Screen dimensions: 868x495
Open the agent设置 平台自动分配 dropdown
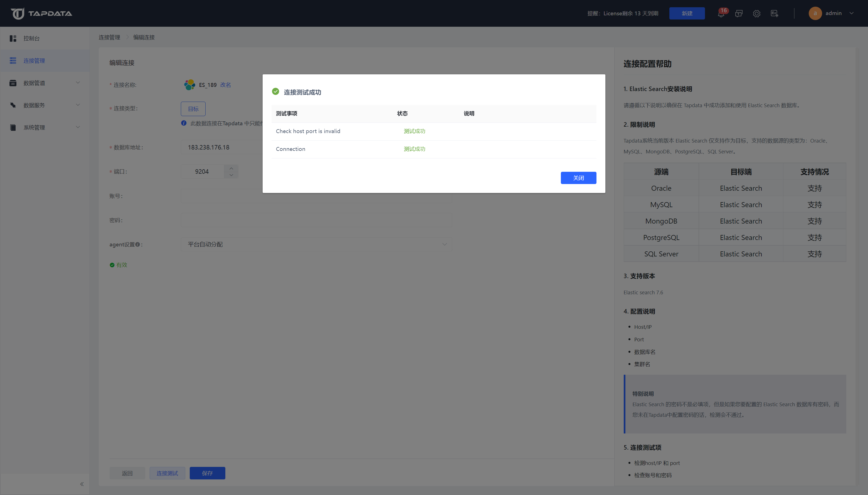(x=316, y=244)
